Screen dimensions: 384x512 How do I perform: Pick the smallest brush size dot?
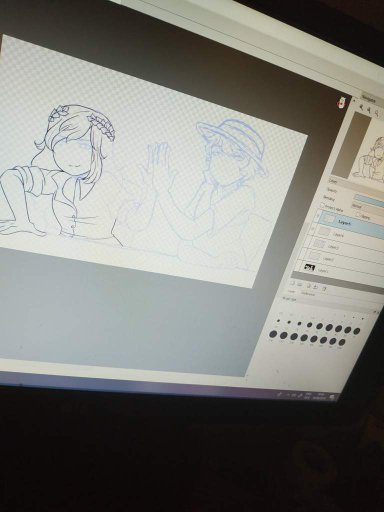click(279, 321)
